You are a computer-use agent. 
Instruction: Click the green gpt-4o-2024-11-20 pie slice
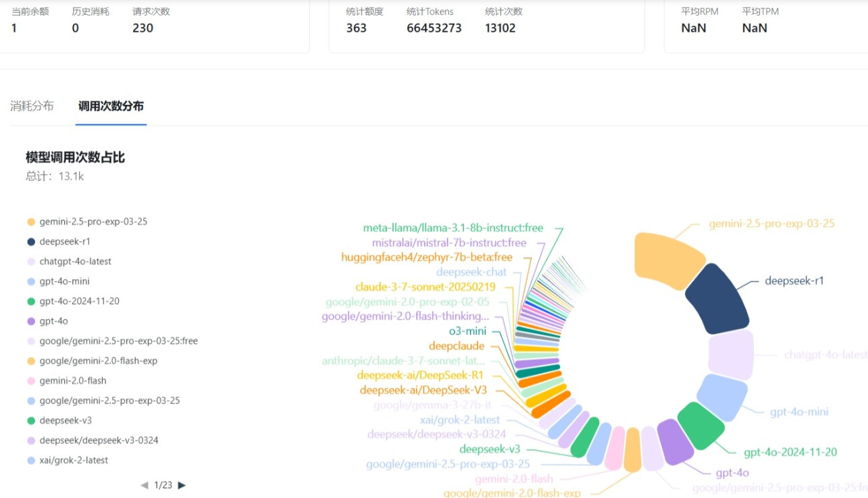(701, 426)
